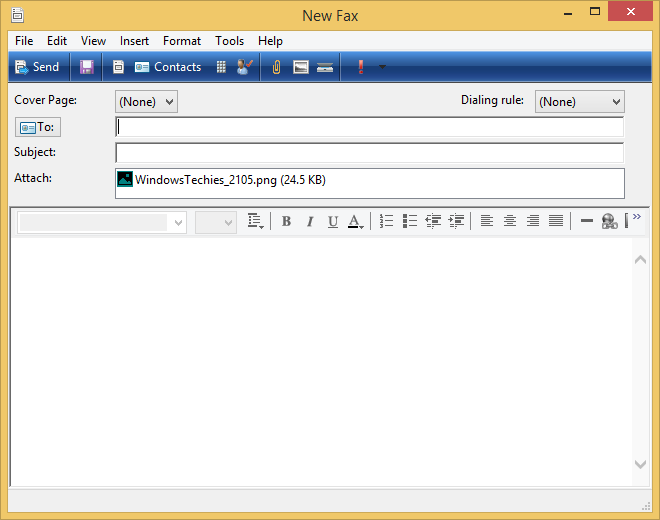Viewport: 660px width, 520px height.
Task: Toggle underline formatting
Action: point(333,221)
